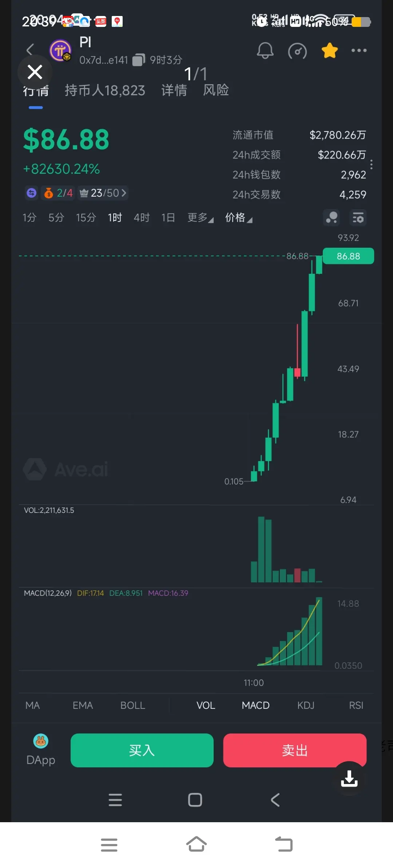Open the three-dot more menu
Image resolution: width=393 pixels, height=868 pixels.
[359, 51]
